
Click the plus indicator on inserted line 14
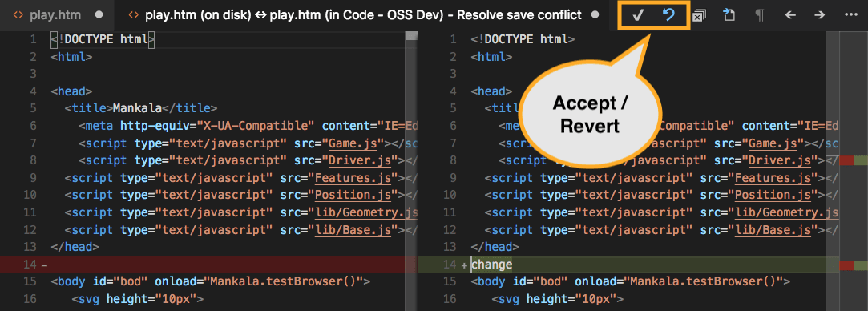(464, 265)
